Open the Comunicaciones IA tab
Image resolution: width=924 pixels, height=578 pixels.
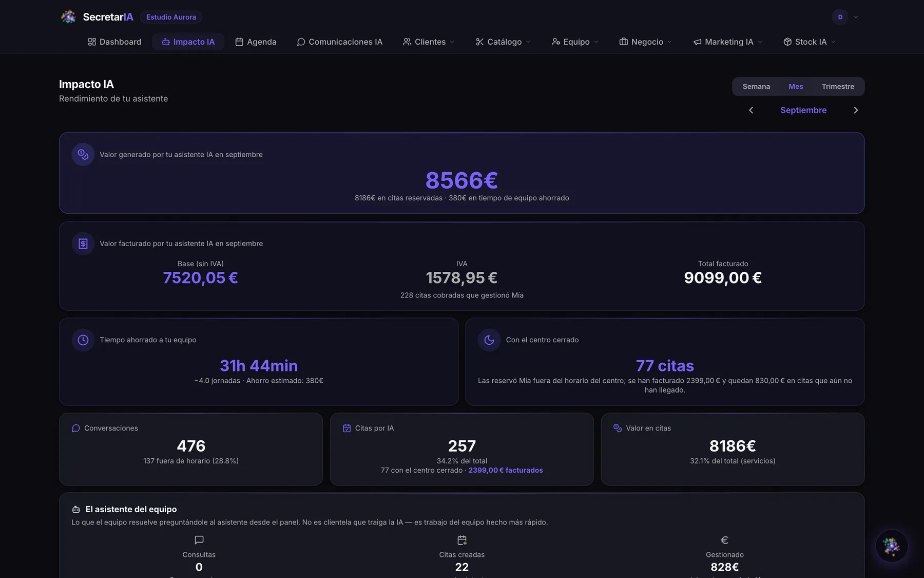click(x=339, y=42)
